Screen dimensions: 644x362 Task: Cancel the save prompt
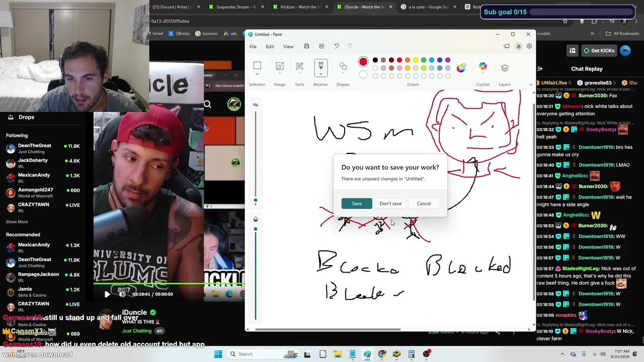[x=424, y=203]
